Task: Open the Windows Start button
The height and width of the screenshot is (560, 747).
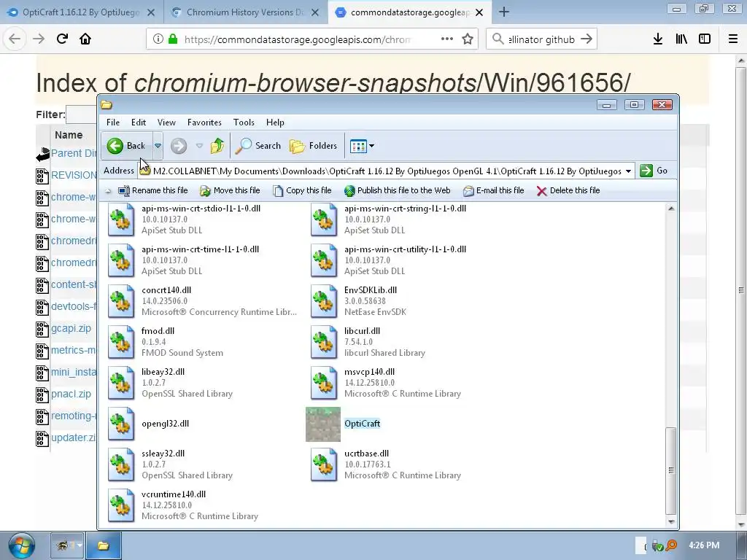Action: (x=21, y=545)
